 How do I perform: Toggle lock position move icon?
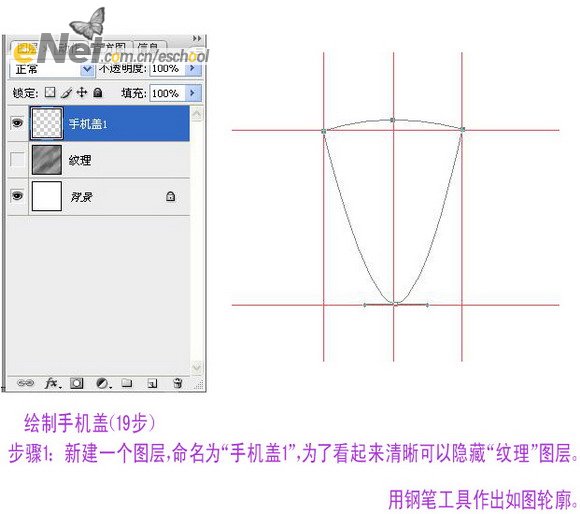(82, 92)
